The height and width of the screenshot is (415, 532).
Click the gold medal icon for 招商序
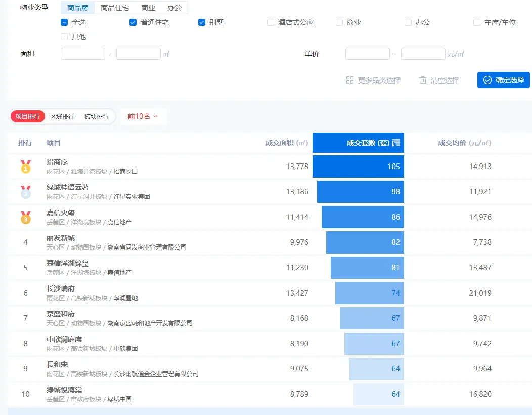point(25,167)
